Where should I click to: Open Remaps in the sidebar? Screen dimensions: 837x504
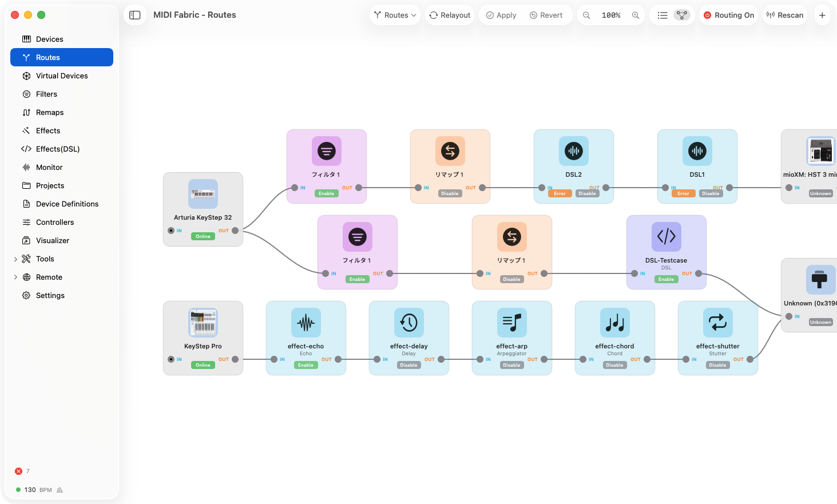(x=62, y=113)
